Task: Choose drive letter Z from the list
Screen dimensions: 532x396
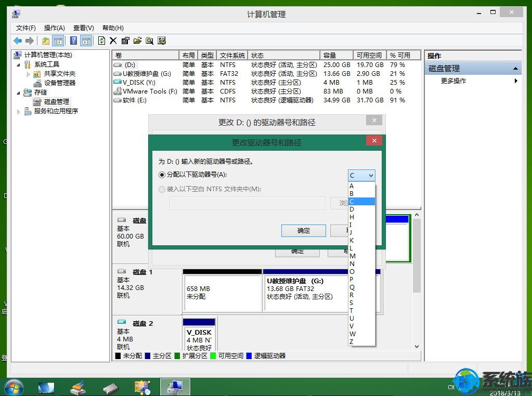Action: pyautogui.click(x=361, y=342)
